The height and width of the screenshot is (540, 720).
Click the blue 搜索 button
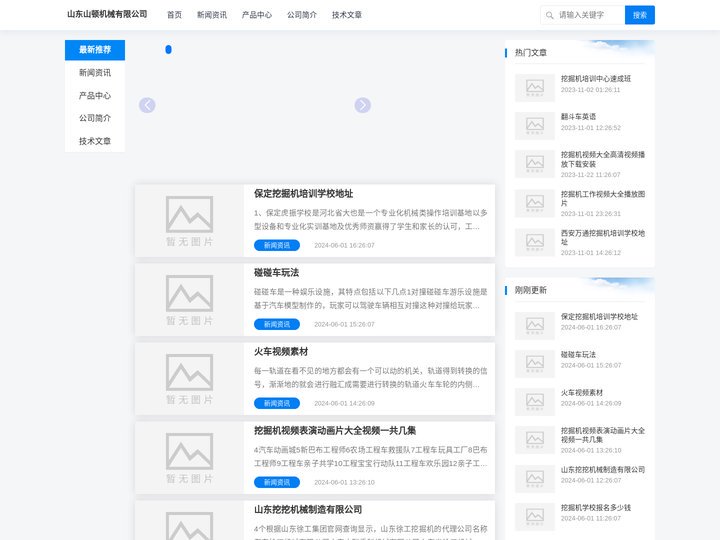(x=640, y=15)
